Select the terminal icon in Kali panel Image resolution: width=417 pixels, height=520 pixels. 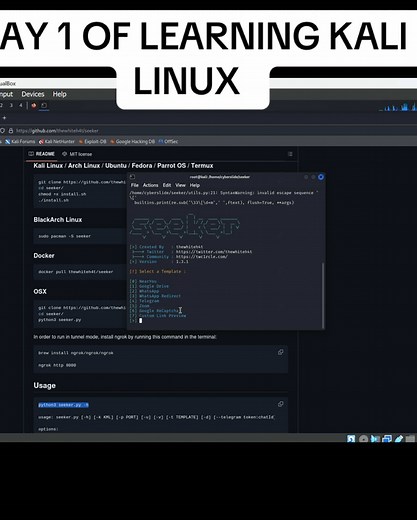coord(44,105)
